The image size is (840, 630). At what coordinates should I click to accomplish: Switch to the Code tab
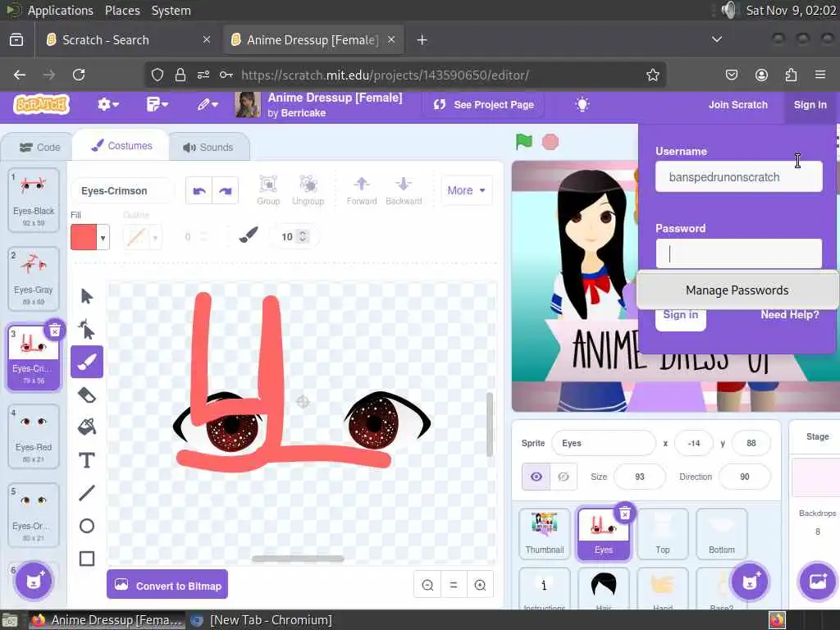(39, 148)
